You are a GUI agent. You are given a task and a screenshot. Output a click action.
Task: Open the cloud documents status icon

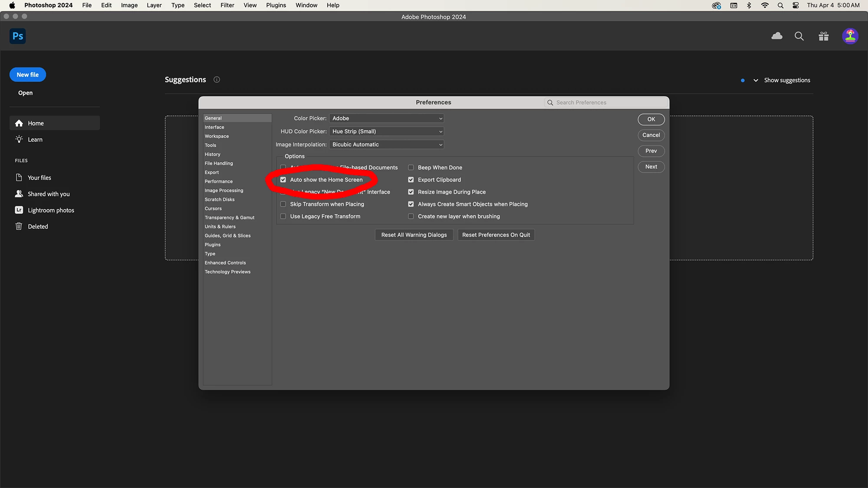(777, 36)
